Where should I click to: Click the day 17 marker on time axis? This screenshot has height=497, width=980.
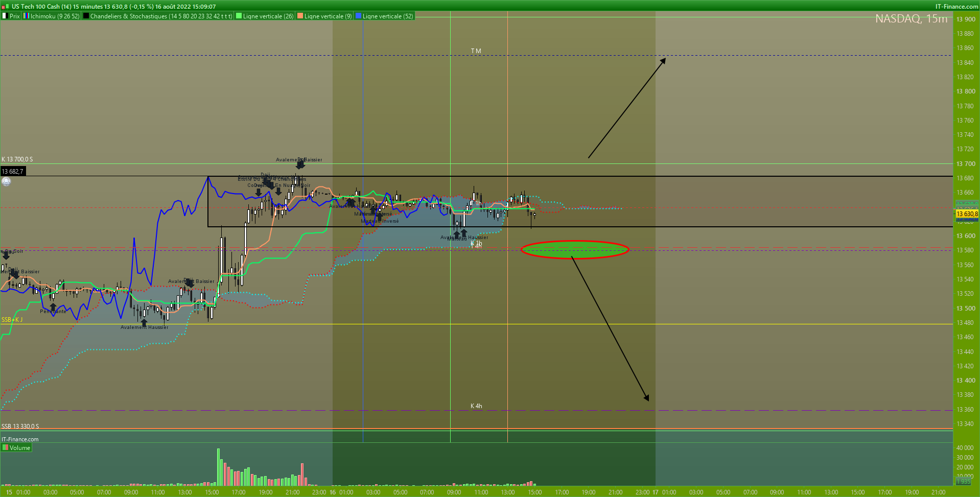click(656, 492)
